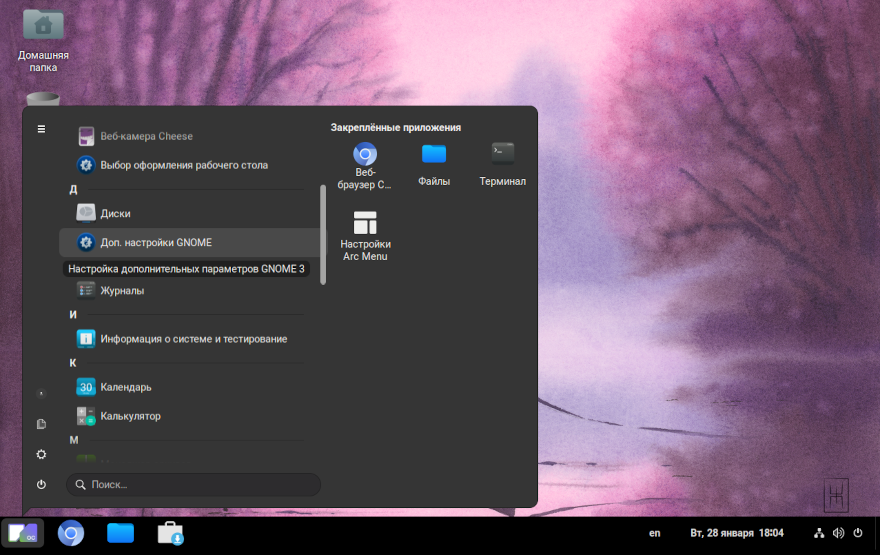The image size is (880, 555).
Task: Open settings gear in the menu sidebar
Action: pos(41,454)
